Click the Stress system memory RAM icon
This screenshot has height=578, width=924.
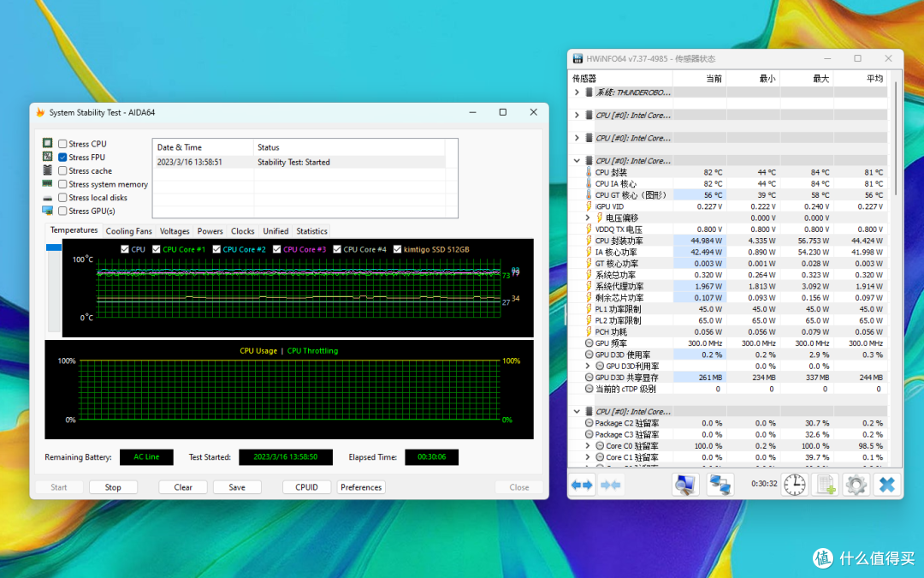click(48, 184)
